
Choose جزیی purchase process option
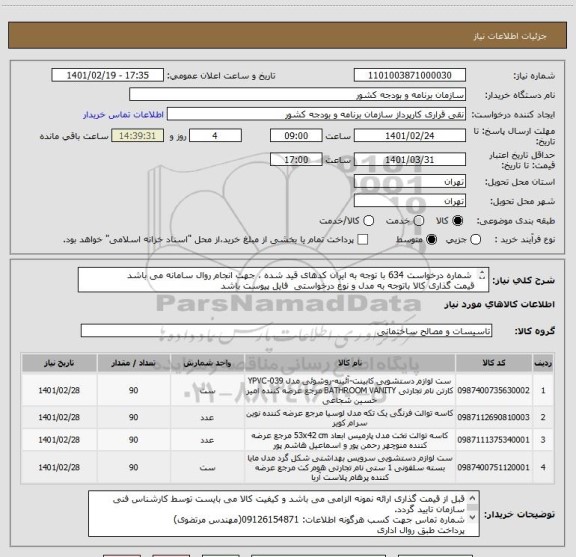click(x=475, y=240)
